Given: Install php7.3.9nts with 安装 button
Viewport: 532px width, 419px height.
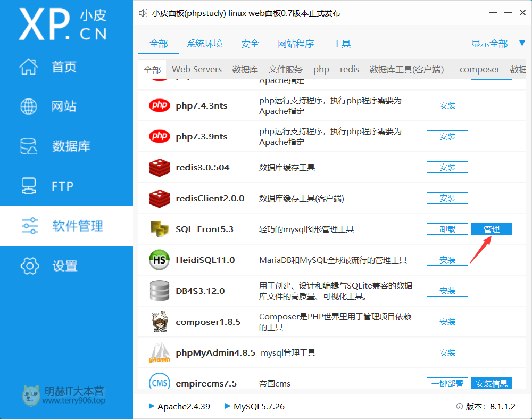Looking at the screenshot, I should [x=447, y=136].
